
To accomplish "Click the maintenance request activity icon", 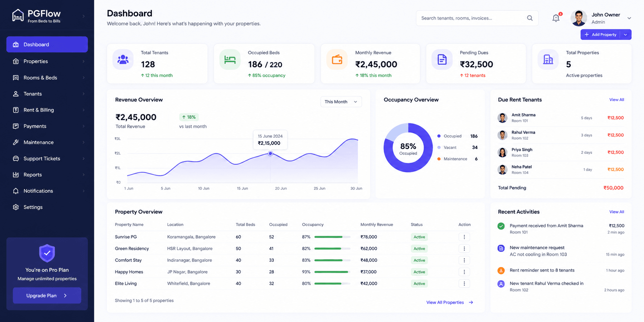I will (x=501, y=248).
